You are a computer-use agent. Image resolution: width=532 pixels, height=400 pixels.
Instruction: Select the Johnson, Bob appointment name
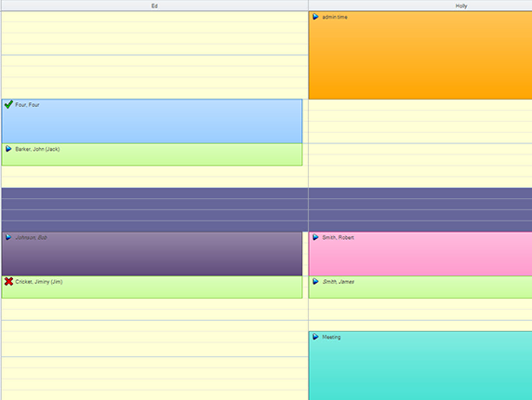click(32, 237)
